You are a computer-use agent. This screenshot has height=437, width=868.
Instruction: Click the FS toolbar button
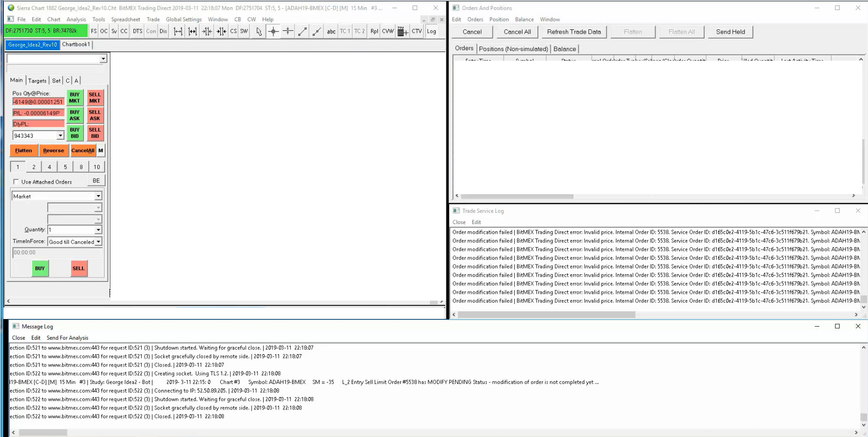coord(93,31)
